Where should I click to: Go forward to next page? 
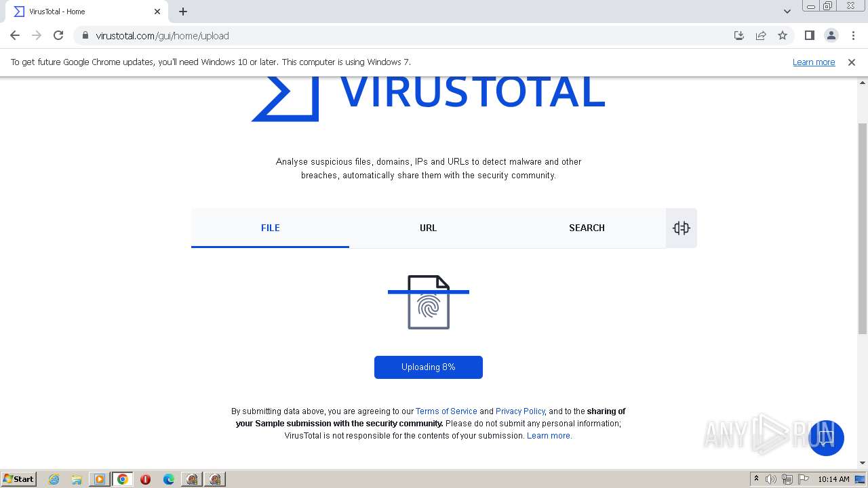pyautogui.click(x=37, y=35)
